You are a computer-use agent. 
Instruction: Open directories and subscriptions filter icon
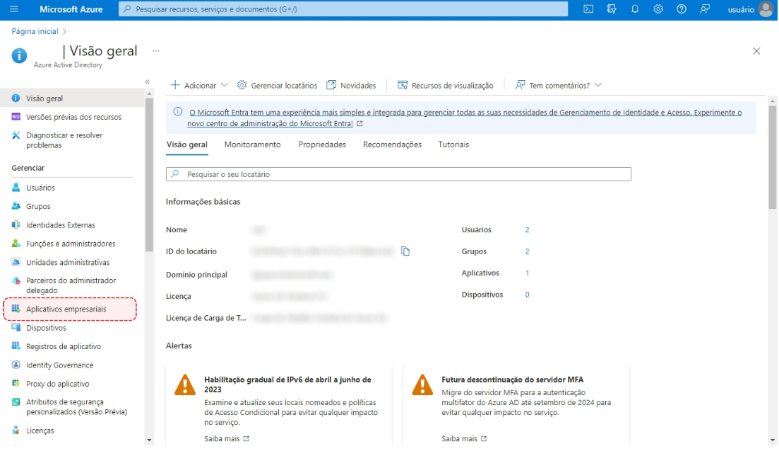pos(612,9)
